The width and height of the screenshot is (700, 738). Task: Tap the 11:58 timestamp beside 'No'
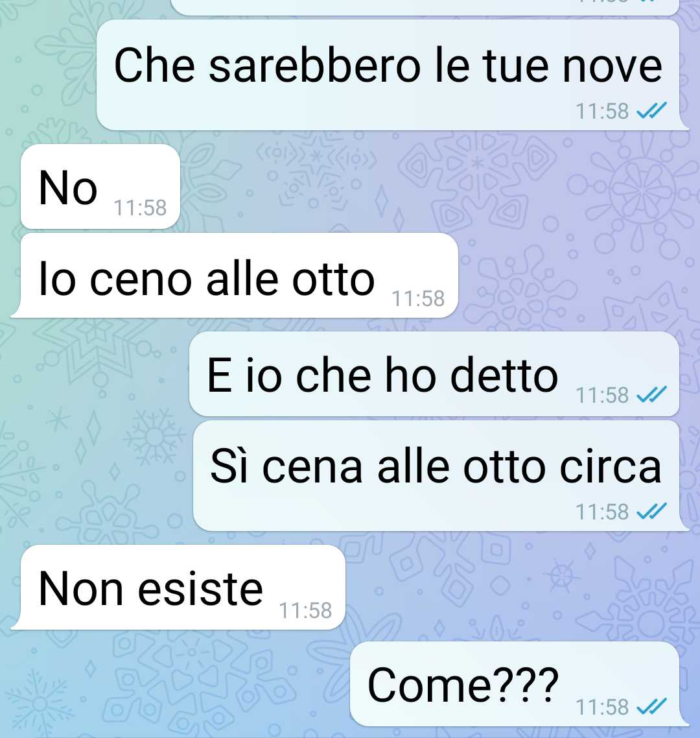[x=140, y=208]
